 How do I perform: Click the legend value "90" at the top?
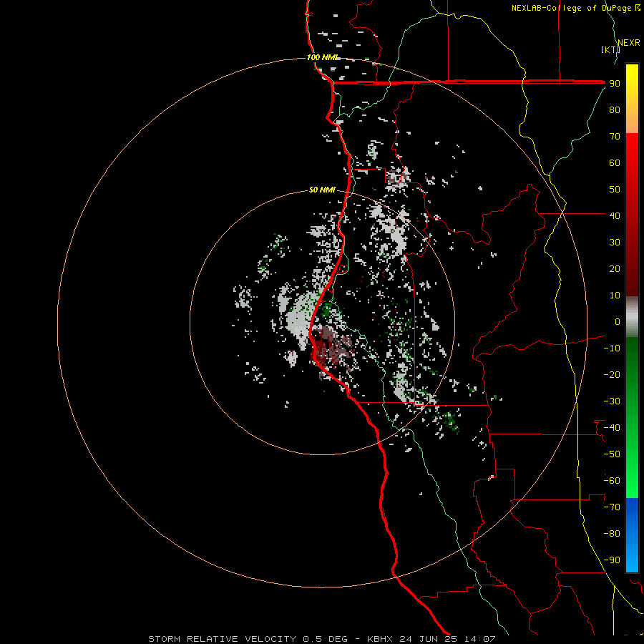click(x=615, y=84)
